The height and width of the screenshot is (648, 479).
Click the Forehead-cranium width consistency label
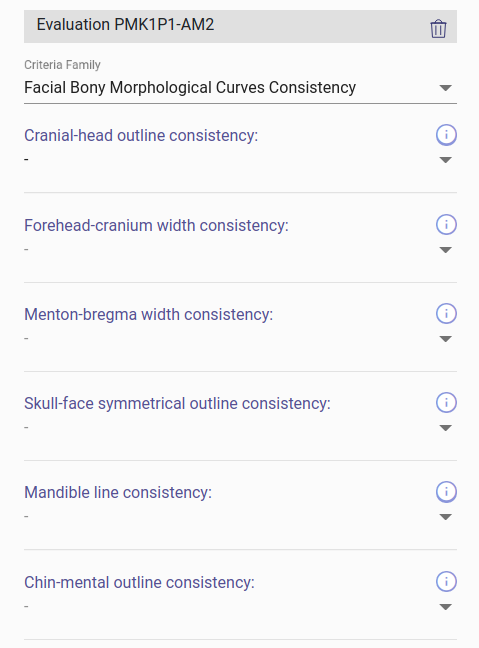156,226
